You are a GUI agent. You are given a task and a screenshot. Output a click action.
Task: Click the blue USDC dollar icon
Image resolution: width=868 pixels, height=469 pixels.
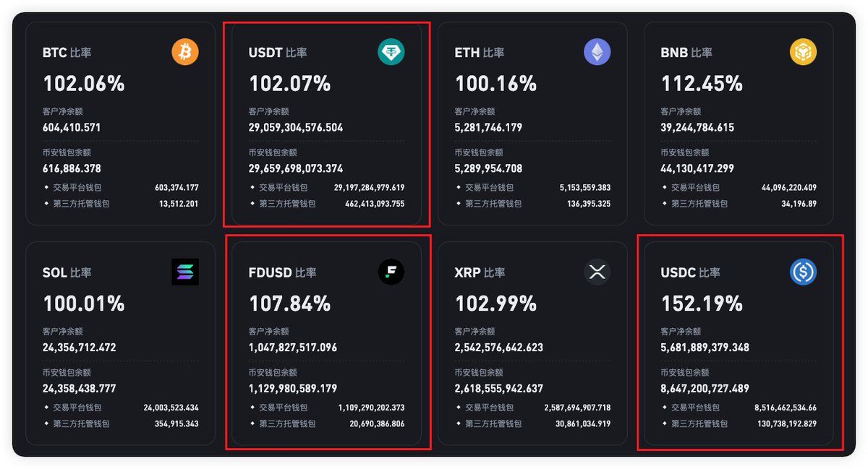coord(803,272)
